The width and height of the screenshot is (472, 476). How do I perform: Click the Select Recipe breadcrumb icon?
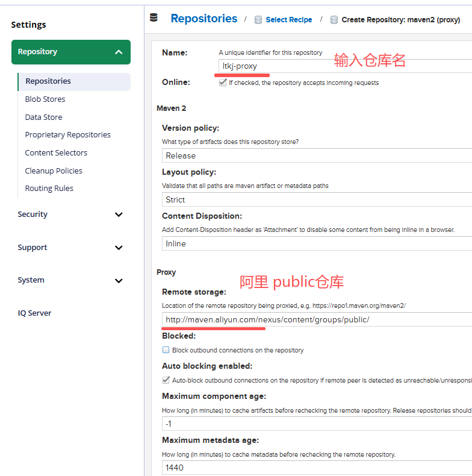(258, 20)
